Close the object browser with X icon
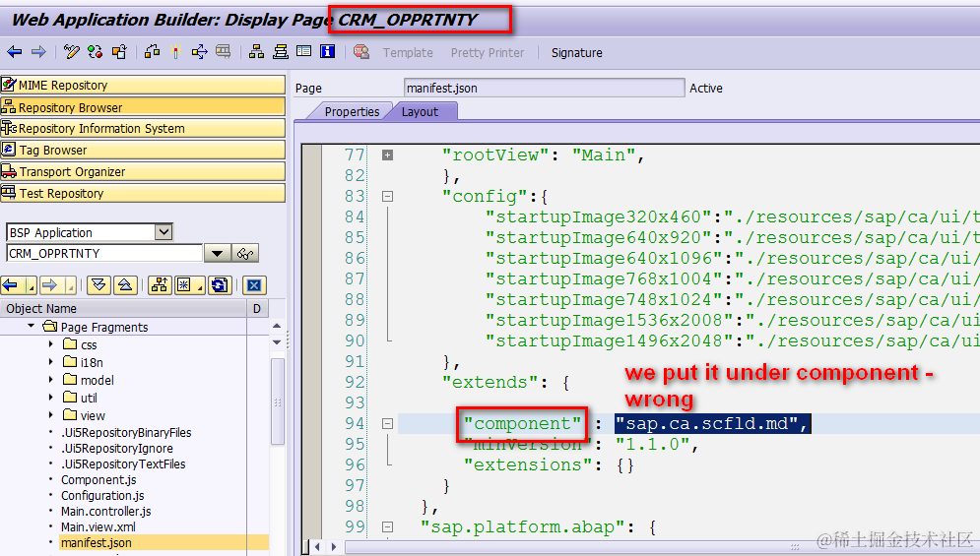This screenshot has width=980, height=556. click(x=254, y=285)
